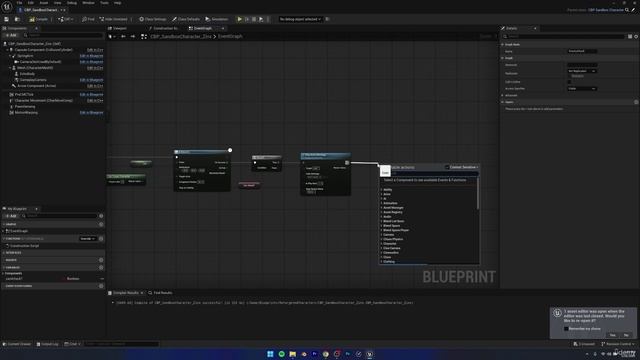
Task: Open the Edit menu
Action: pos(31,3)
